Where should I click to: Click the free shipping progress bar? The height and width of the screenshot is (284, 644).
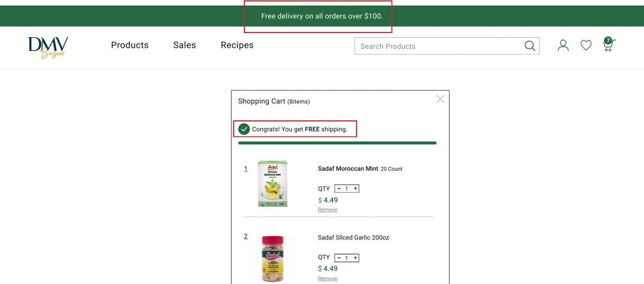click(337, 143)
